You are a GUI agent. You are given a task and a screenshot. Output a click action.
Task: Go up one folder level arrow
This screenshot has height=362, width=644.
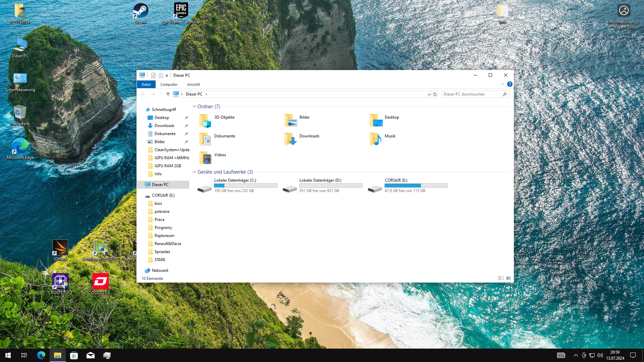[168, 94]
